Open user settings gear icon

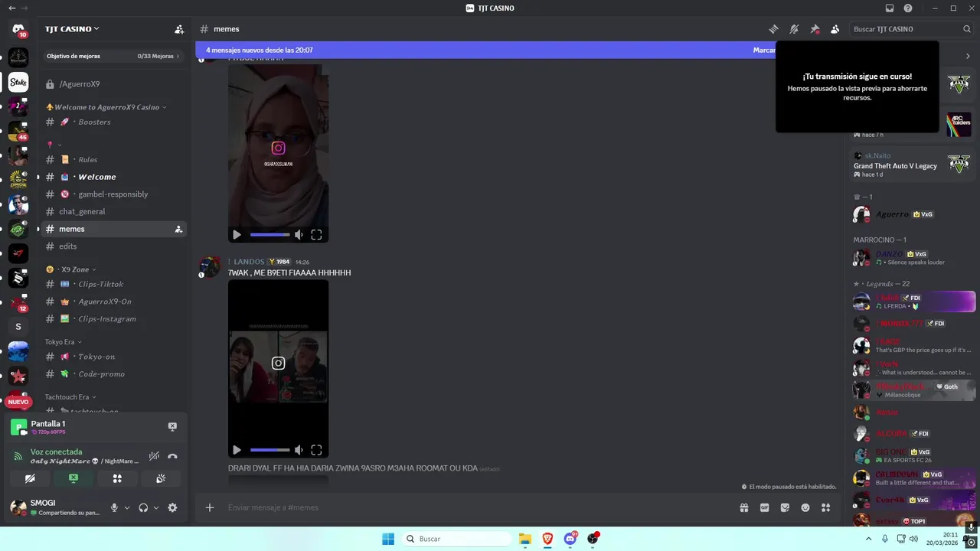tap(172, 507)
